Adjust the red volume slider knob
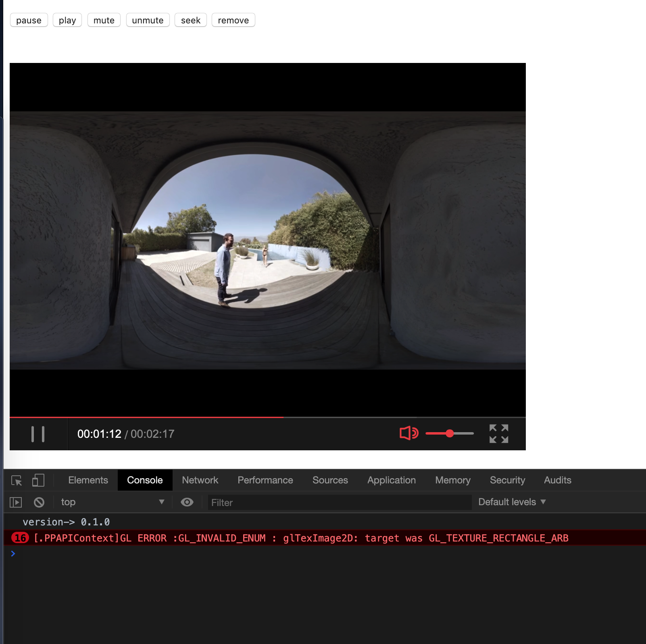The width and height of the screenshot is (646, 644). [450, 433]
